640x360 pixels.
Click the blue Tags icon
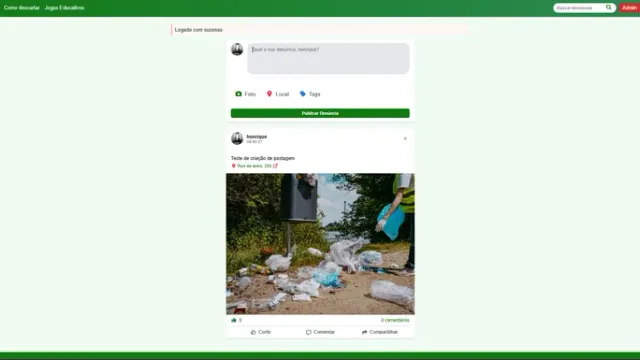302,94
